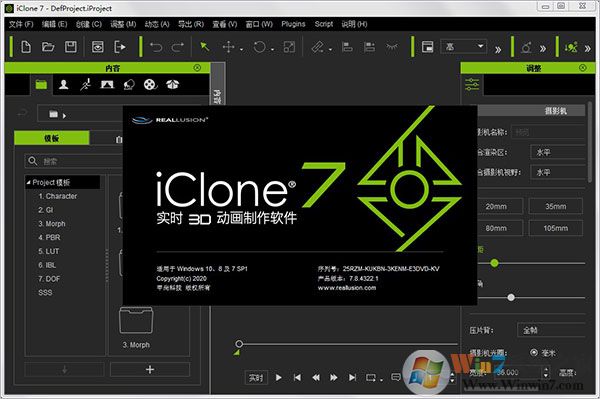Viewport: 600px width, 399px height.
Task: Choose the 35mm lens preset button
Action: [556, 206]
